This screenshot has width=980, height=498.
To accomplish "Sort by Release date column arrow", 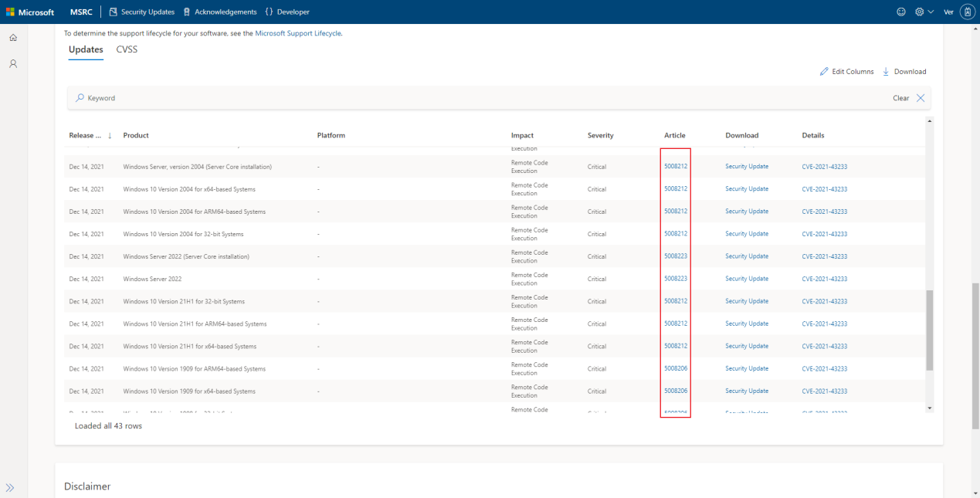I will (110, 135).
